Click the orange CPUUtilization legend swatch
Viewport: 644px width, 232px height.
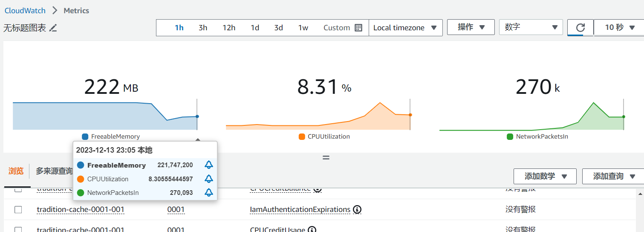pos(302,136)
